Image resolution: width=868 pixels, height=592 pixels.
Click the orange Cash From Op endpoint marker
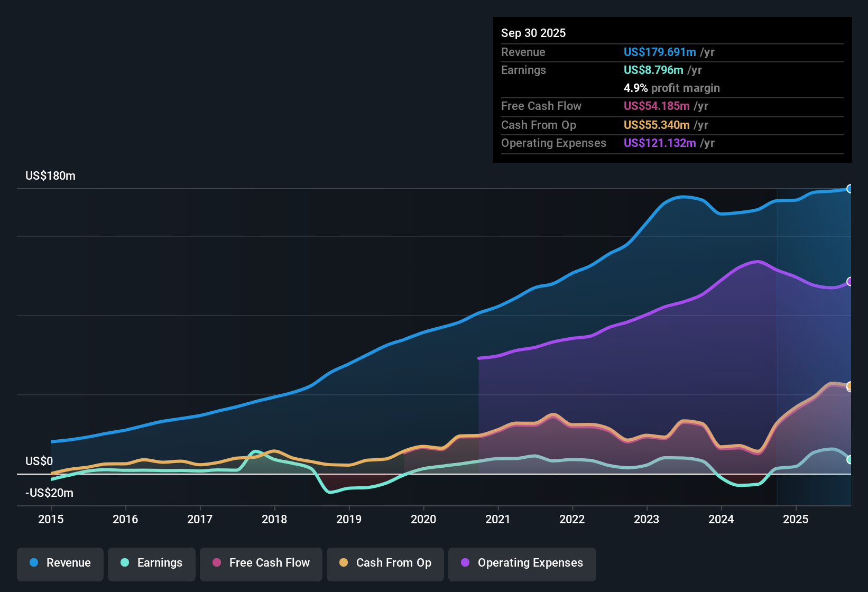click(850, 386)
